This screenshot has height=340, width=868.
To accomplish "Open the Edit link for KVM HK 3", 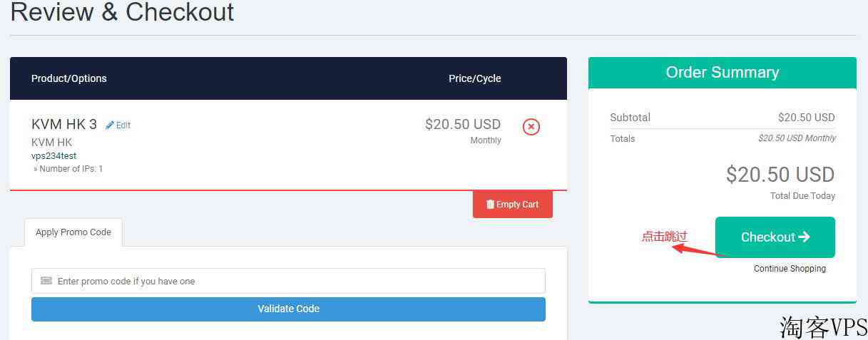I will 118,125.
